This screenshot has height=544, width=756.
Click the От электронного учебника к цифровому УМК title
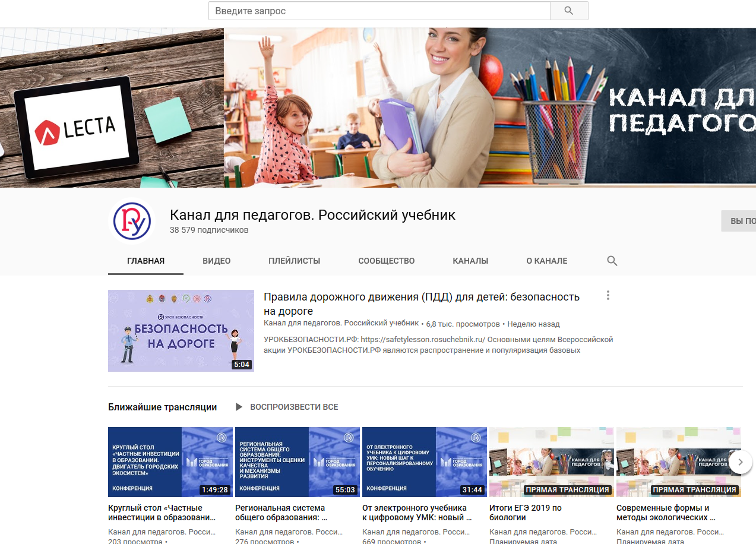coord(418,513)
